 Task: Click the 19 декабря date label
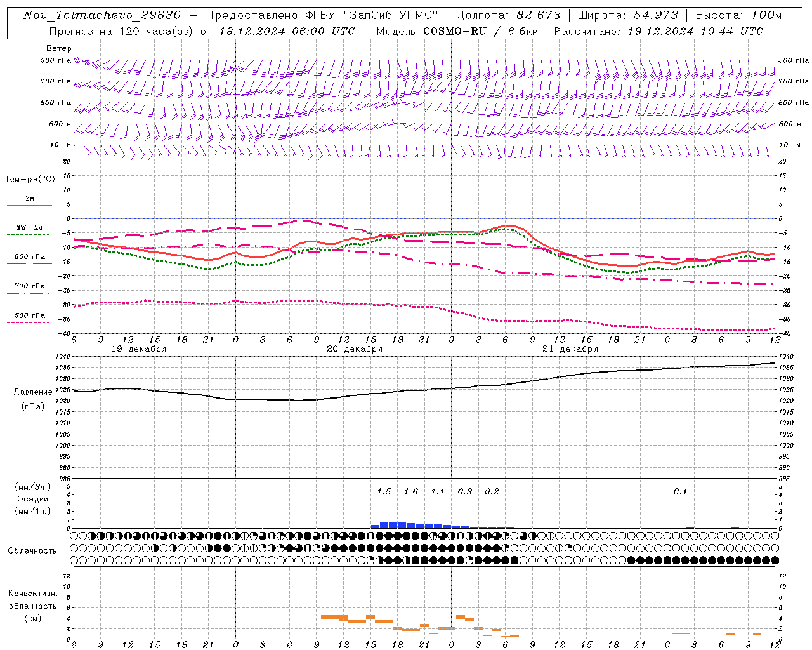[139, 349]
